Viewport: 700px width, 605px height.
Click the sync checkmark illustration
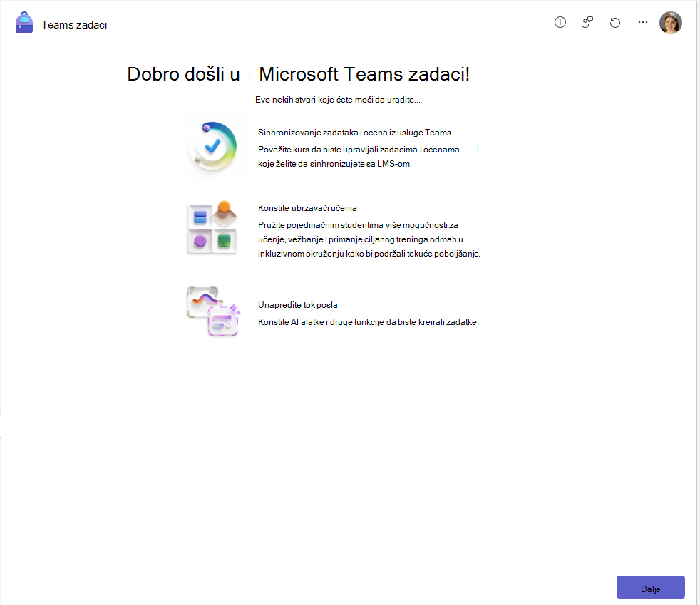click(x=212, y=146)
